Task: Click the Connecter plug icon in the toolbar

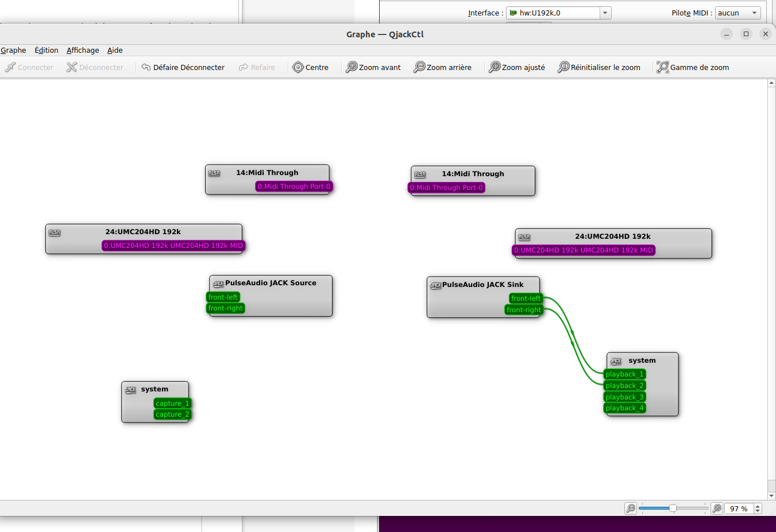Action: pos(10,67)
